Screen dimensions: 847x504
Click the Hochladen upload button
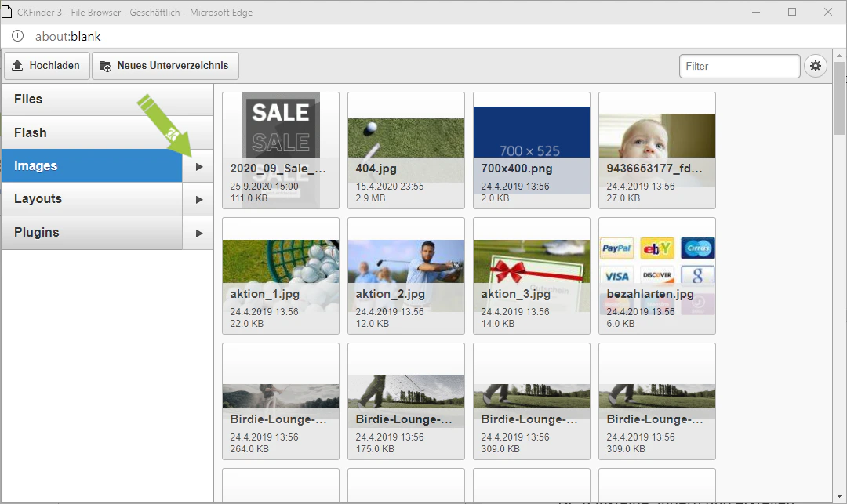[47, 66]
